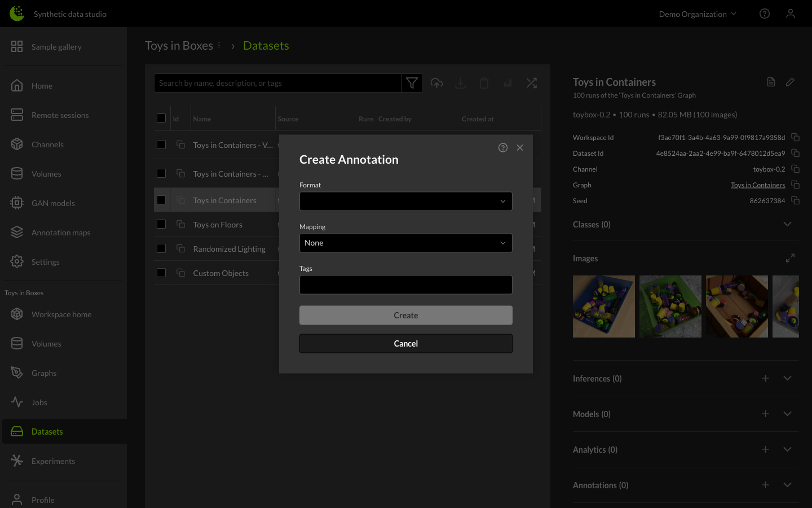The image size is (812, 508).
Task: Copy the Seed value with its copy icon
Action: coord(795,200)
